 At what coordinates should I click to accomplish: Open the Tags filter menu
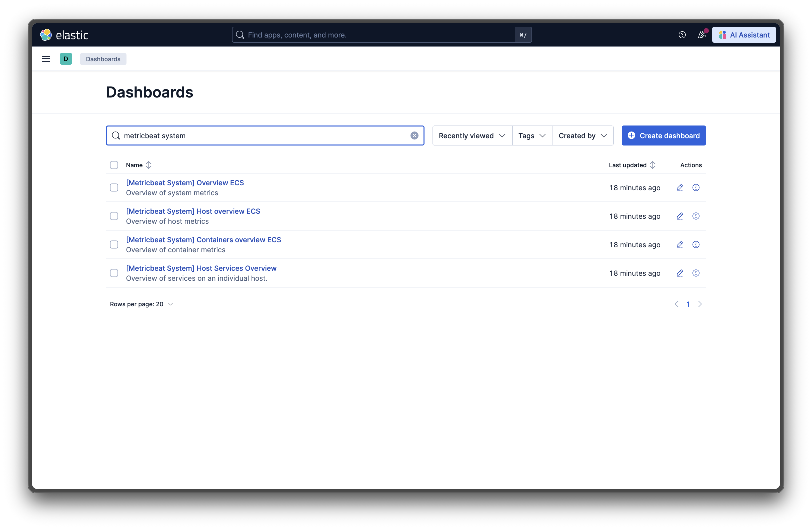pyautogui.click(x=531, y=135)
